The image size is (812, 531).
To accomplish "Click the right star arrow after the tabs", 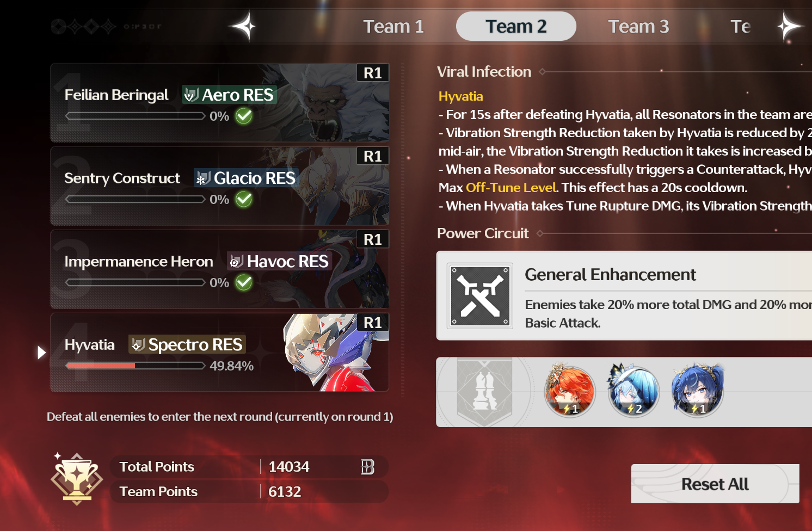I will (x=789, y=26).
